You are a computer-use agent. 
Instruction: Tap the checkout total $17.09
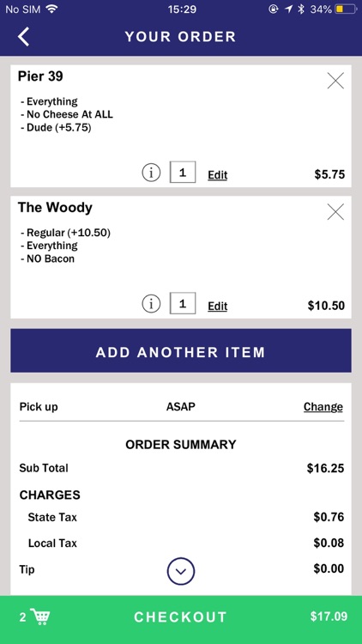coord(329,617)
